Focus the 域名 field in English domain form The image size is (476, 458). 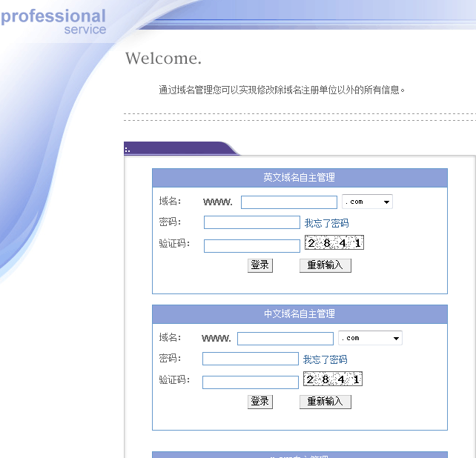pos(288,202)
